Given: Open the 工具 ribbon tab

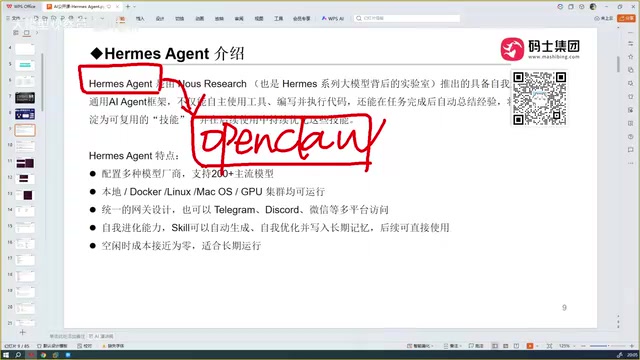Looking at the screenshot, I should point(278,19).
